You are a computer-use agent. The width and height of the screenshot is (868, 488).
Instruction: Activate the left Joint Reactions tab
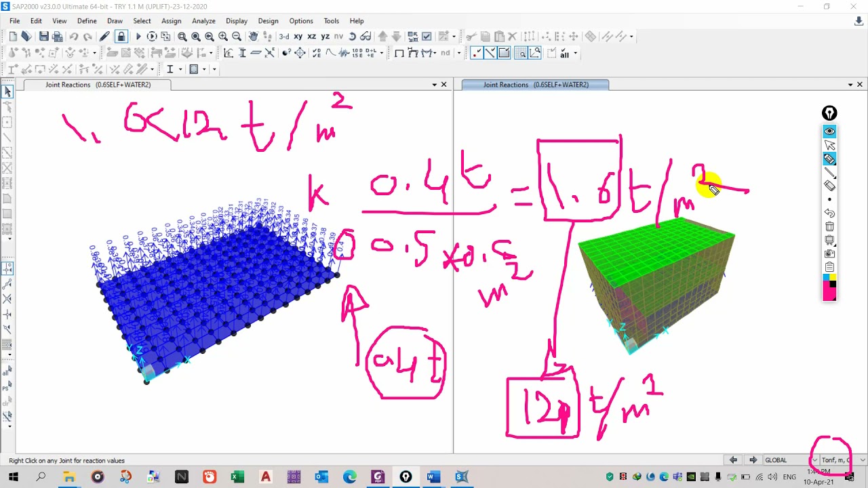97,85
